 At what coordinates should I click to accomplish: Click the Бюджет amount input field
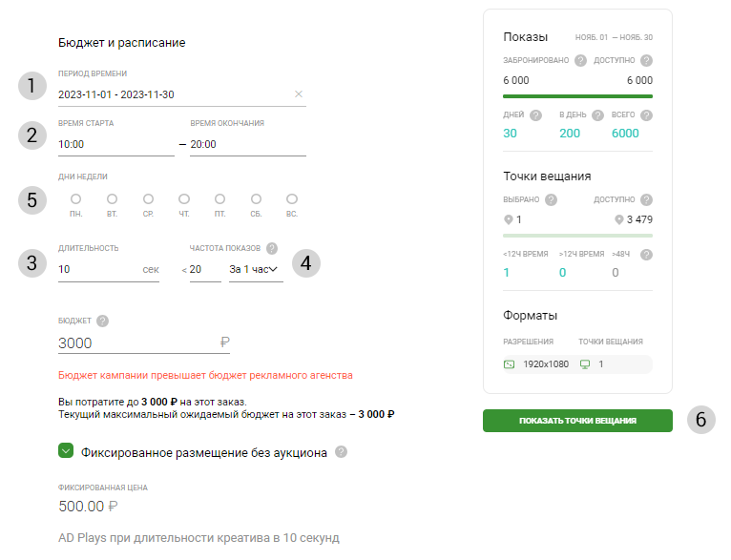point(134,343)
